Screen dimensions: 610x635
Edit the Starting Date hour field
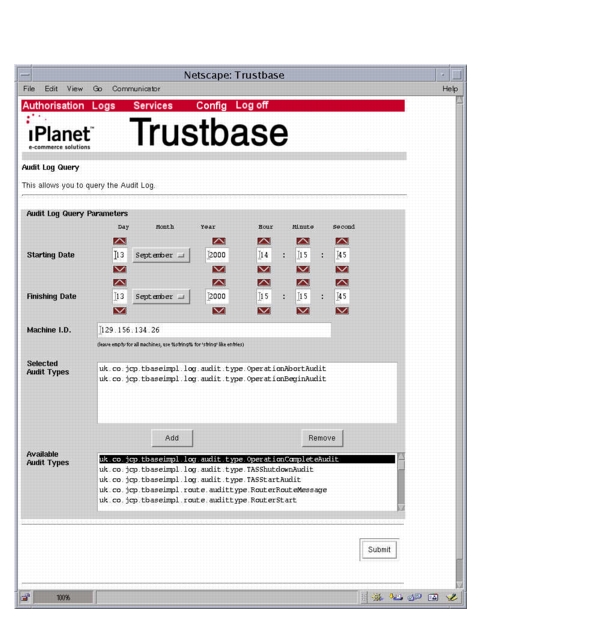click(264, 255)
